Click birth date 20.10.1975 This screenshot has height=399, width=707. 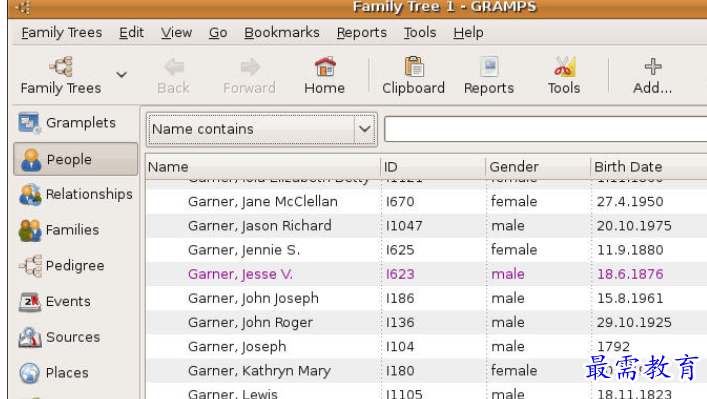634,225
